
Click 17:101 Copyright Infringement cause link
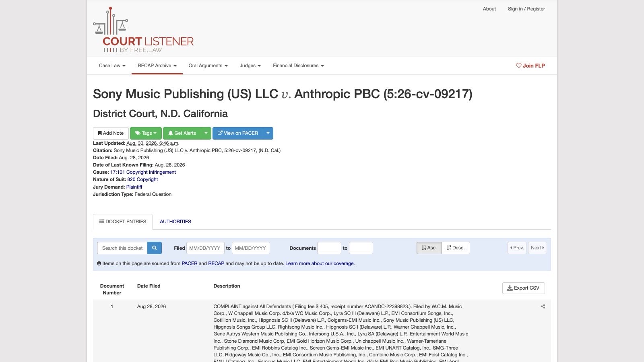143,172
